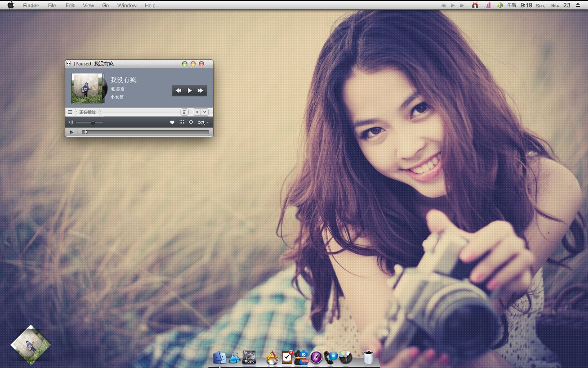Open the Adium duck Away icon in dock
This screenshot has width=588, height=368.
(x=301, y=357)
